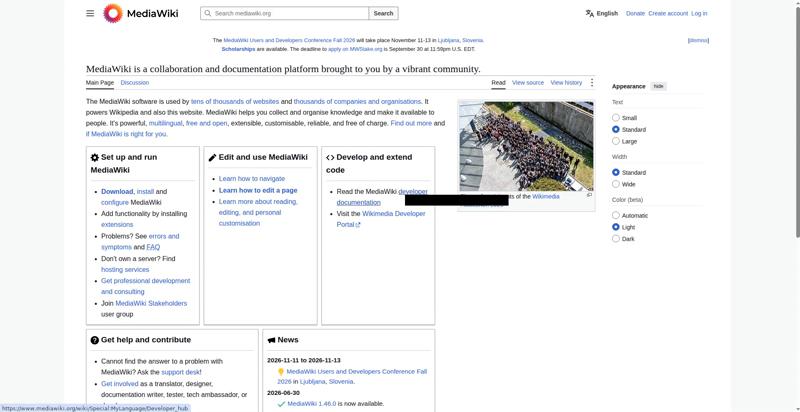800x412 pixels.
Task: Open errors and symptoms link
Action: [x=140, y=242]
